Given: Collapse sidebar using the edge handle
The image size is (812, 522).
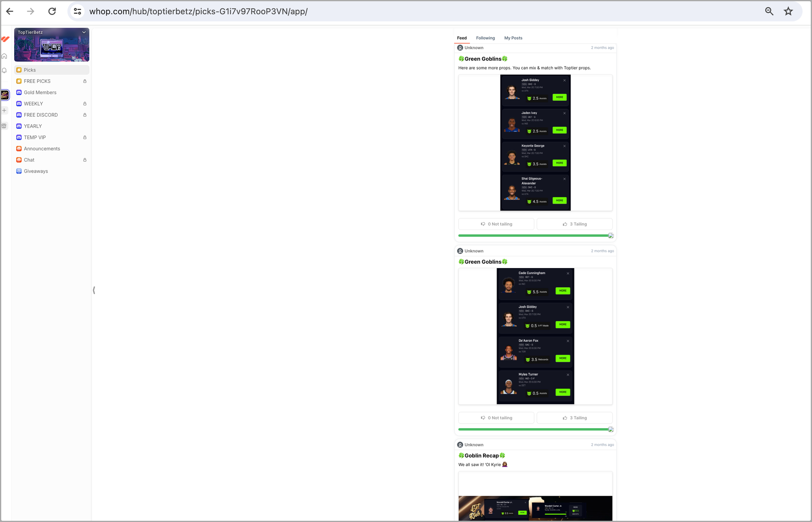Looking at the screenshot, I should pyautogui.click(x=94, y=290).
